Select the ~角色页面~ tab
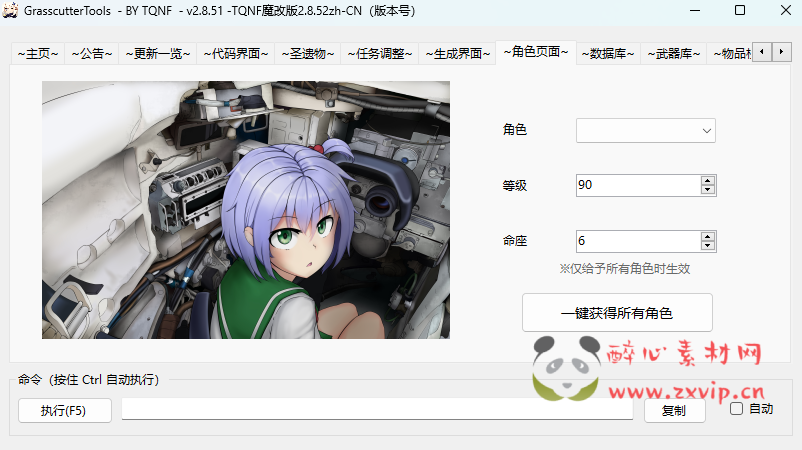 (x=536, y=52)
